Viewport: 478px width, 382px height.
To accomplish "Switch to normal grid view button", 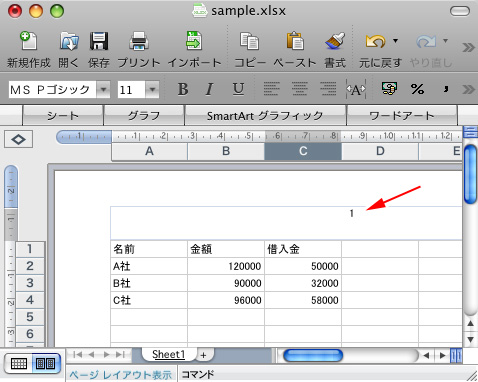I will point(19,363).
